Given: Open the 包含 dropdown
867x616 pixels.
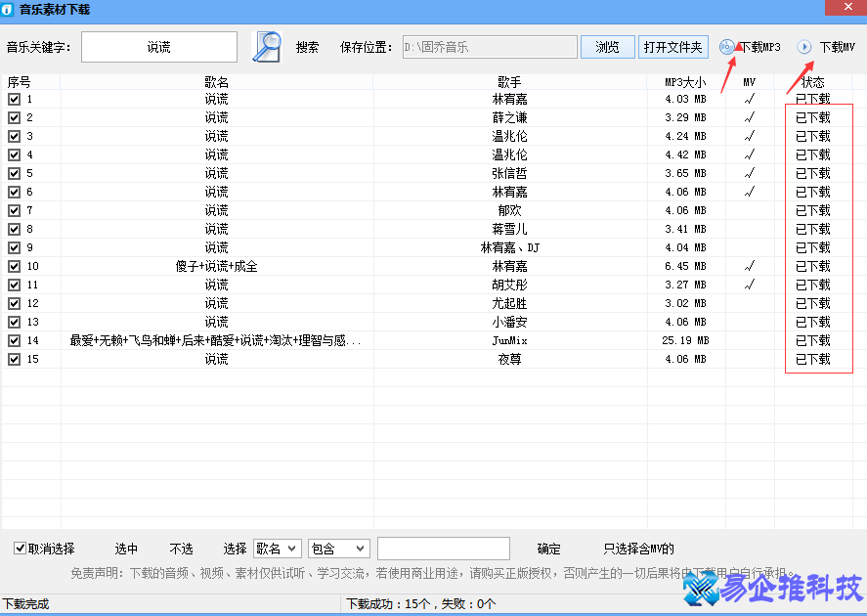Looking at the screenshot, I should (x=337, y=548).
